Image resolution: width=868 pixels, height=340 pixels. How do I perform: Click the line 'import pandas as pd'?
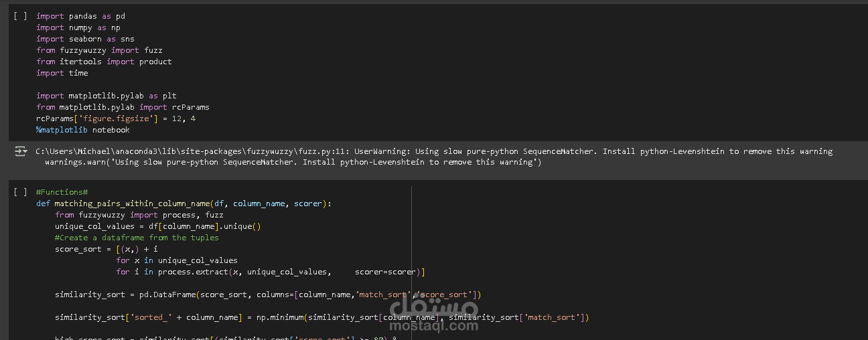coord(80,16)
